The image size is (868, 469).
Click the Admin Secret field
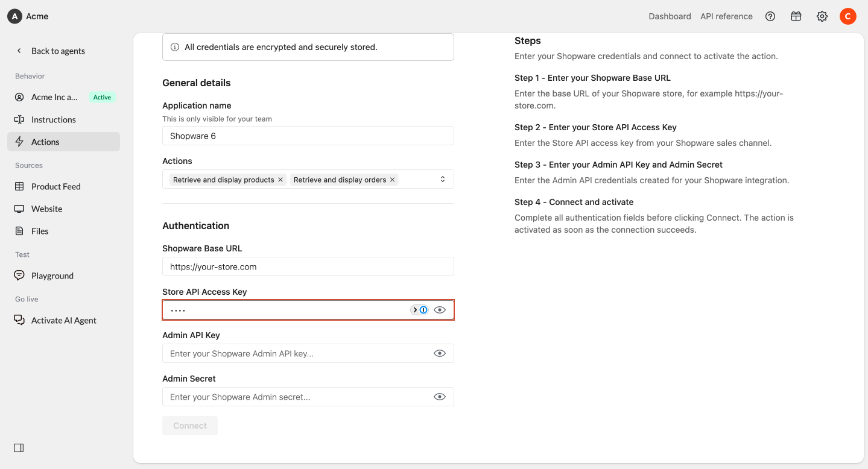tap(308, 397)
